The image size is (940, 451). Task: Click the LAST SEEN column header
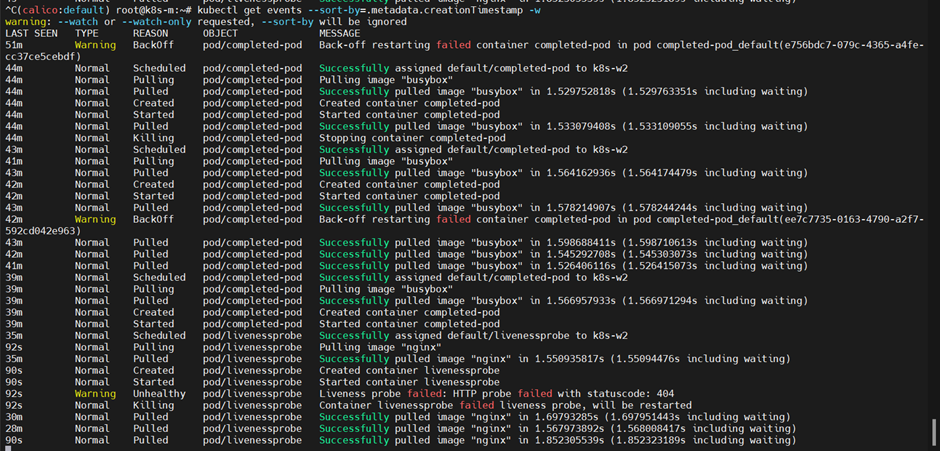[x=31, y=34]
